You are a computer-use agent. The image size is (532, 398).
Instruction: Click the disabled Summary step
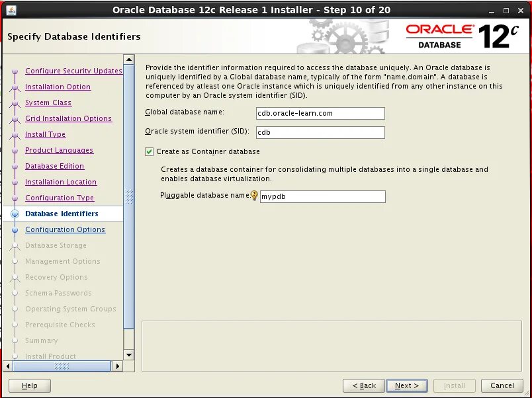[x=42, y=340]
